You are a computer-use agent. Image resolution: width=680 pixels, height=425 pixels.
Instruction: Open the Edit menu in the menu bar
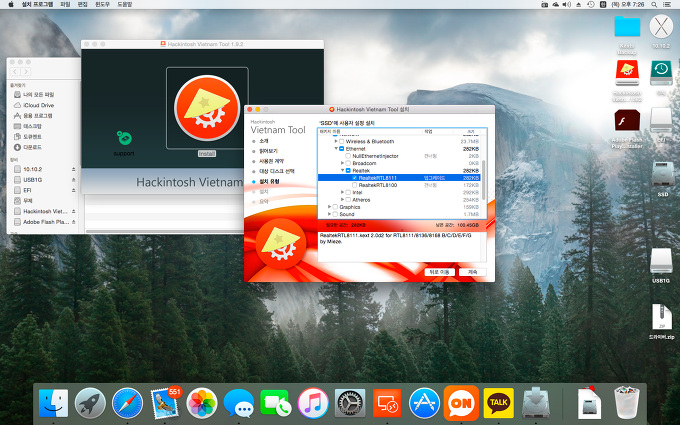click(x=82, y=4)
